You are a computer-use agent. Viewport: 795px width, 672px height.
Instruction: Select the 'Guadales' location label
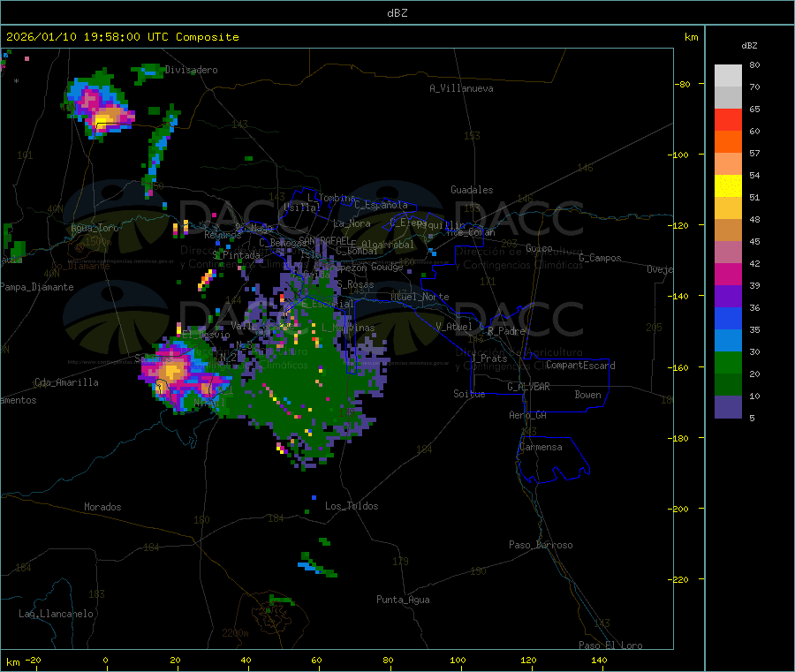(x=472, y=190)
